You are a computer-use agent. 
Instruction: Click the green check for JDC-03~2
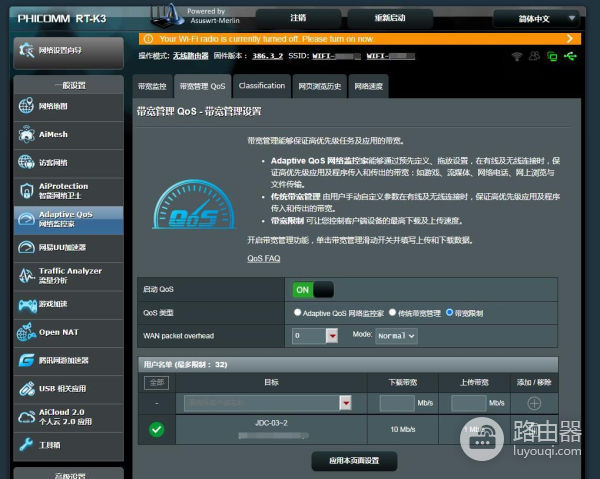coord(157,429)
